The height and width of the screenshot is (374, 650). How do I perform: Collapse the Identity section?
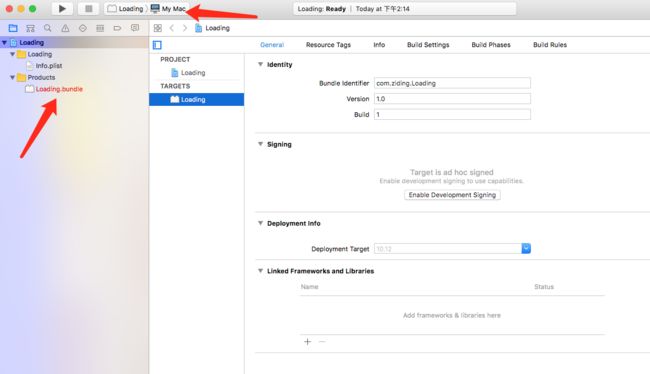260,64
